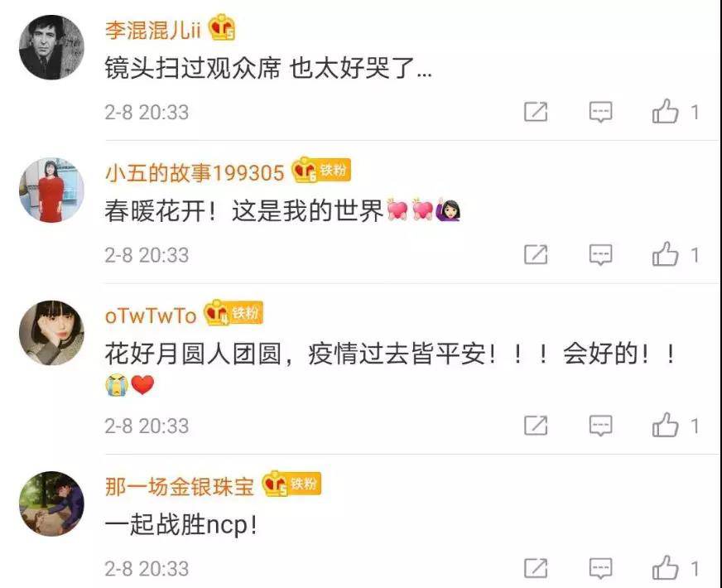Open 那一场金银珠宝's avatar
Screen dimensions: 722x588
click(51, 504)
